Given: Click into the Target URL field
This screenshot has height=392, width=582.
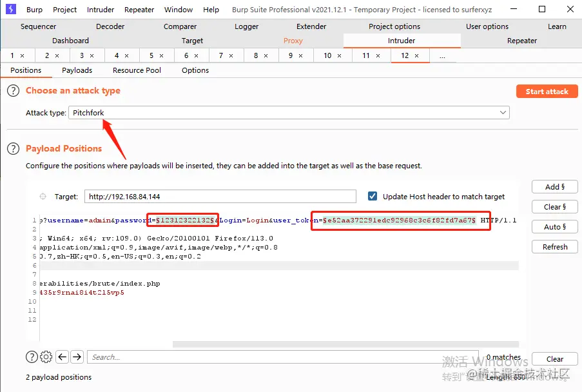Looking at the screenshot, I should [220, 197].
